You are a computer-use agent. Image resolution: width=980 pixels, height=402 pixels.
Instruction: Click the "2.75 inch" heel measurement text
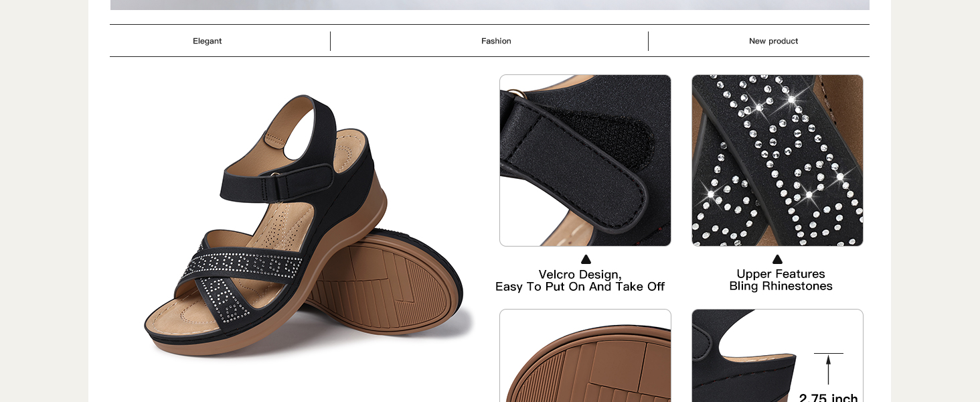(828, 397)
